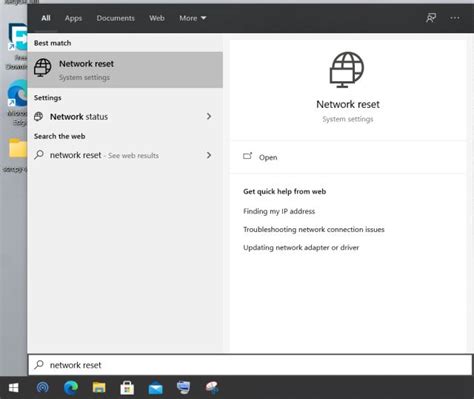Select the Network reset best match result

pyautogui.click(x=125, y=70)
